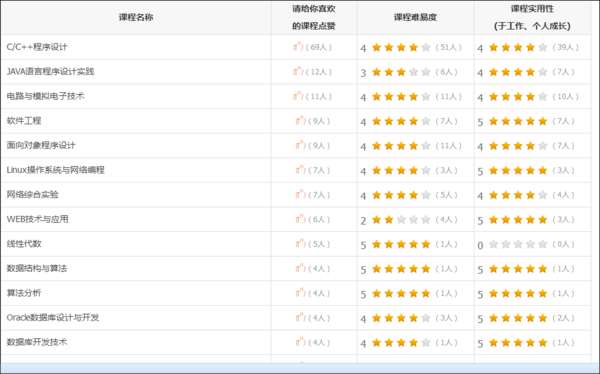
Task: Rate 线性代数 usefulness with the fifth star
Action: coord(543,244)
